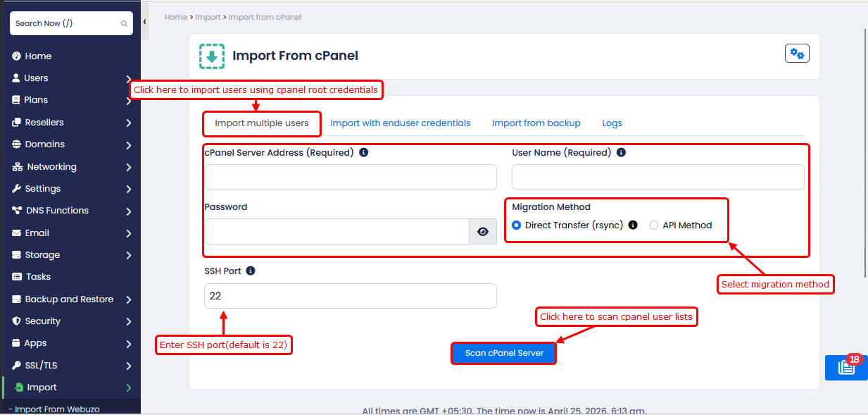
Task: Switch to Import from backup tab
Action: (x=536, y=123)
